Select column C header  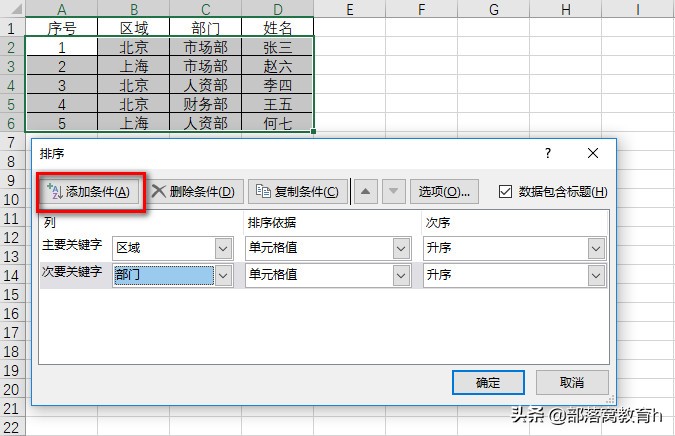pos(206,9)
